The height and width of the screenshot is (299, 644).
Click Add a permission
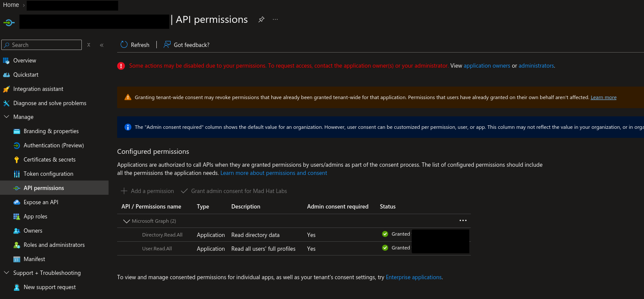click(x=147, y=191)
